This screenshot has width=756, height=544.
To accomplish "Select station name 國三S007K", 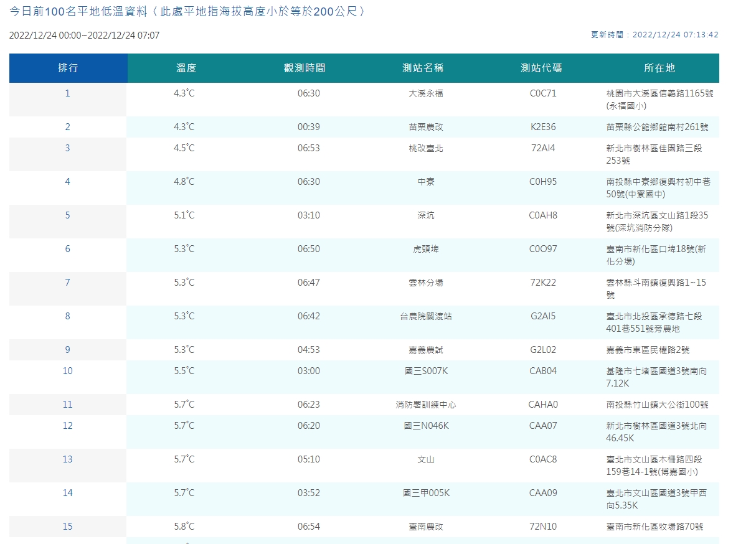I will pyautogui.click(x=426, y=371).
